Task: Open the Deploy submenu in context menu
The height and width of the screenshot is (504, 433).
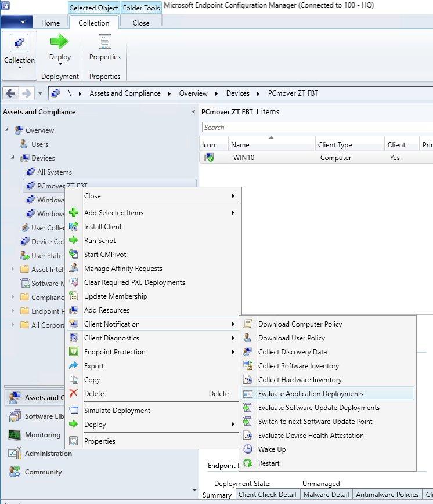Action: point(153,425)
